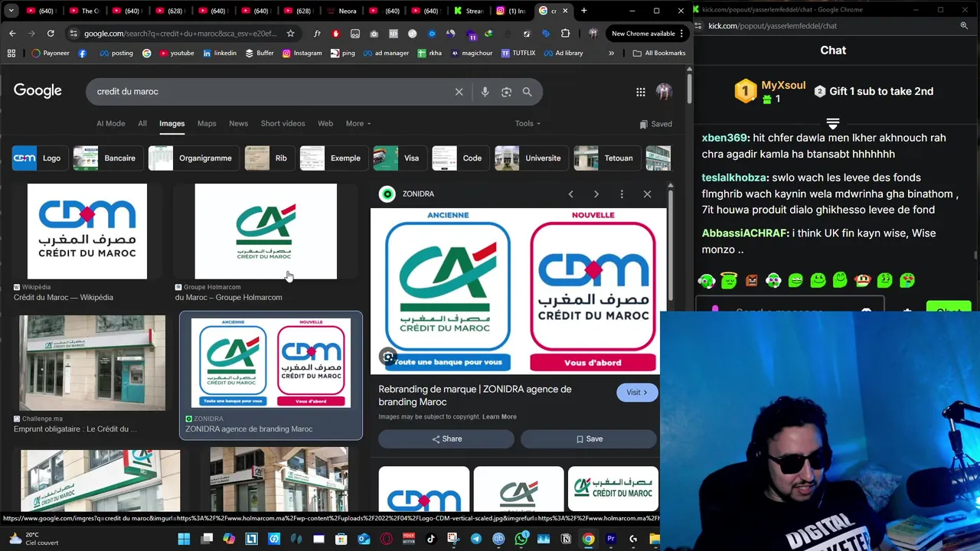Open the Groupe Holmarcom CA logo thumbnail

[x=266, y=231]
